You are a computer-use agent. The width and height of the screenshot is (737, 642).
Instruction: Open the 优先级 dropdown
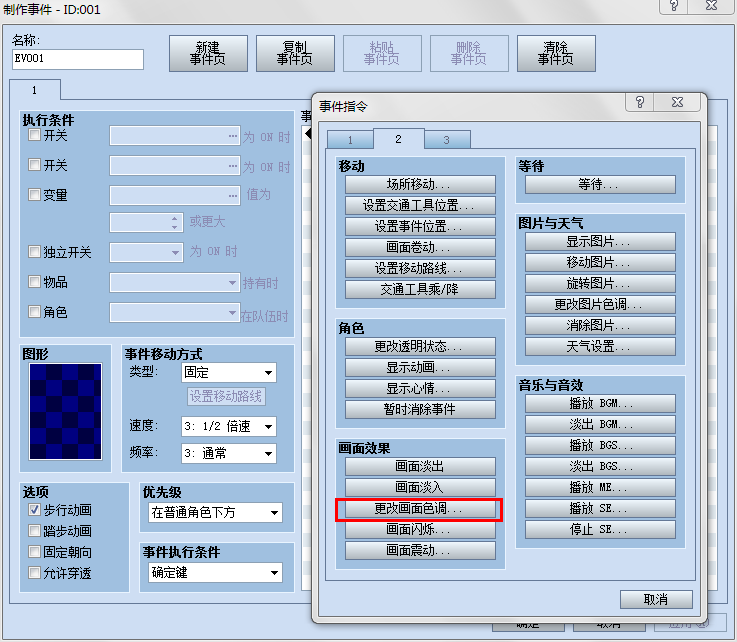pyautogui.click(x=215, y=513)
